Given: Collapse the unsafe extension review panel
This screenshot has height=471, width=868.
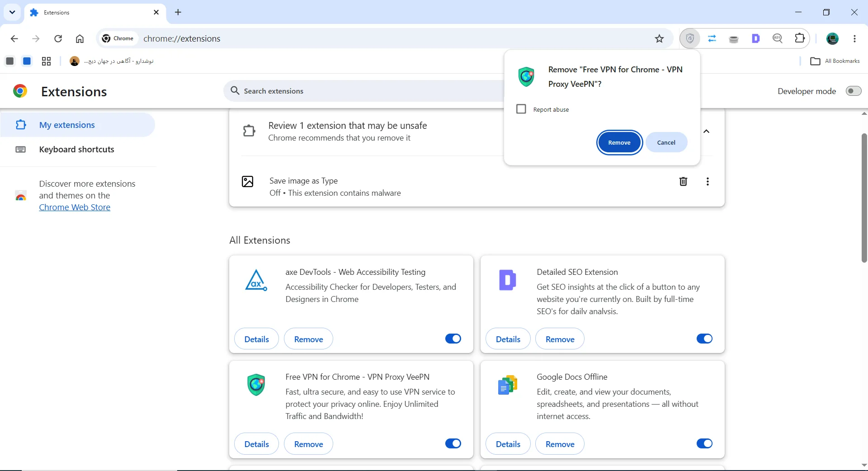Looking at the screenshot, I should [707, 131].
